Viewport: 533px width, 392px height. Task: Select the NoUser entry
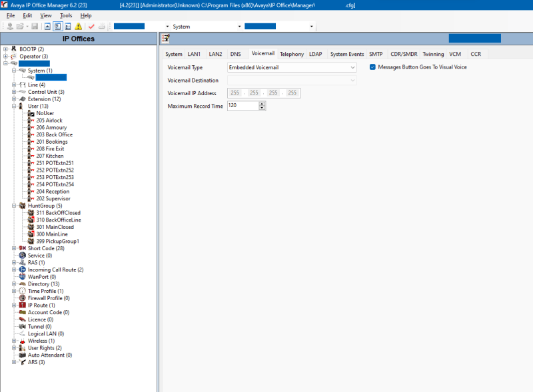pyautogui.click(x=45, y=113)
